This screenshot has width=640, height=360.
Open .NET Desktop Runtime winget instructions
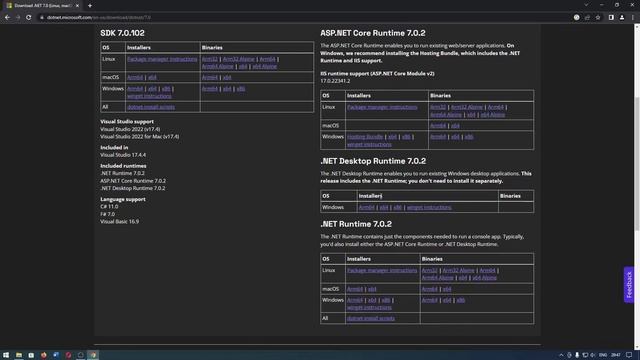pyautogui.click(x=429, y=207)
